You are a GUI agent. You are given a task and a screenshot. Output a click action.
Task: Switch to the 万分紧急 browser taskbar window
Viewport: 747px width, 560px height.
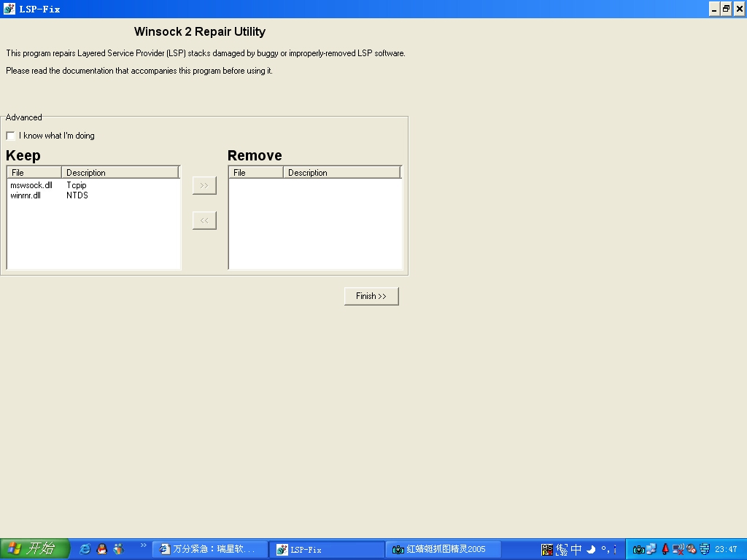tap(209, 550)
